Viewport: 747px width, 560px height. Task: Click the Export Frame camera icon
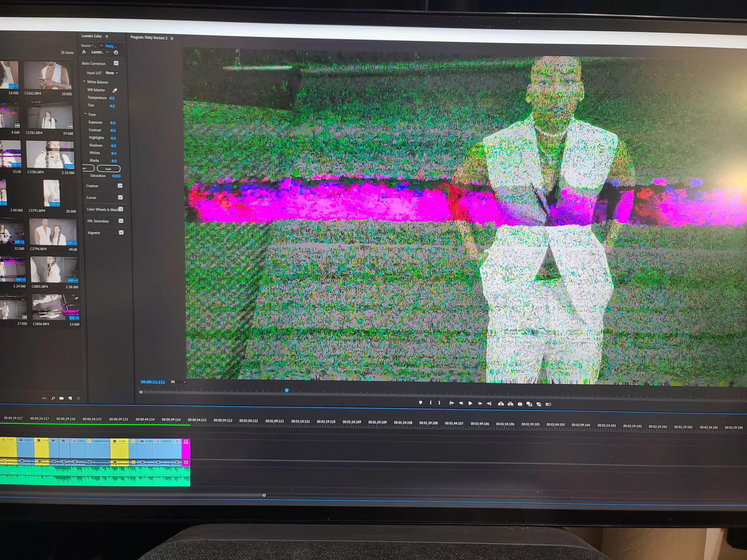click(520, 404)
